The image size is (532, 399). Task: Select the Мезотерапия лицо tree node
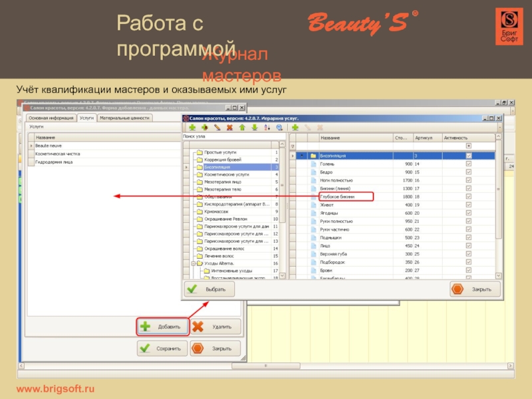tap(223, 182)
